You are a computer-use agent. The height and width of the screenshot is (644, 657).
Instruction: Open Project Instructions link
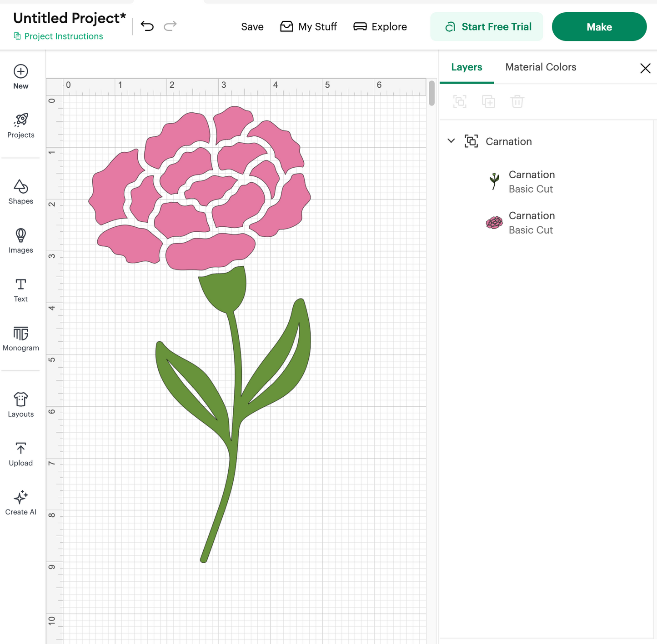pos(59,36)
